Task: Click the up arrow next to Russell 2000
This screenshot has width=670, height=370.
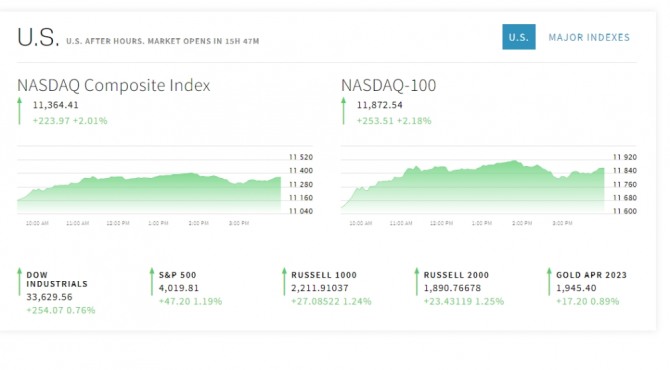Action: pos(417,282)
